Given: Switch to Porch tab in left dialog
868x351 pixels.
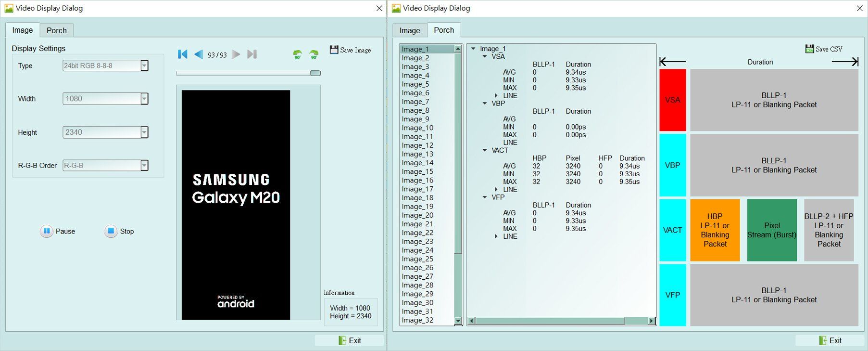Looking at the screenshot, I should coord(57,30).
